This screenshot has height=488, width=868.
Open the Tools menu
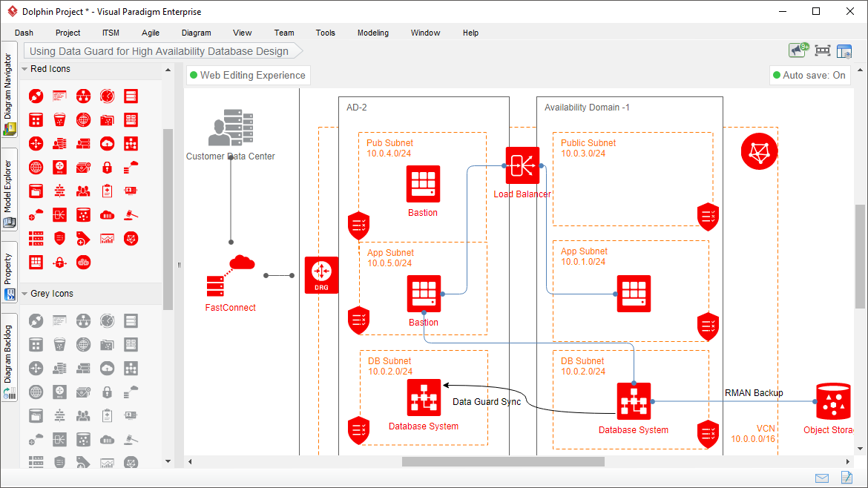tap(326, 33)
